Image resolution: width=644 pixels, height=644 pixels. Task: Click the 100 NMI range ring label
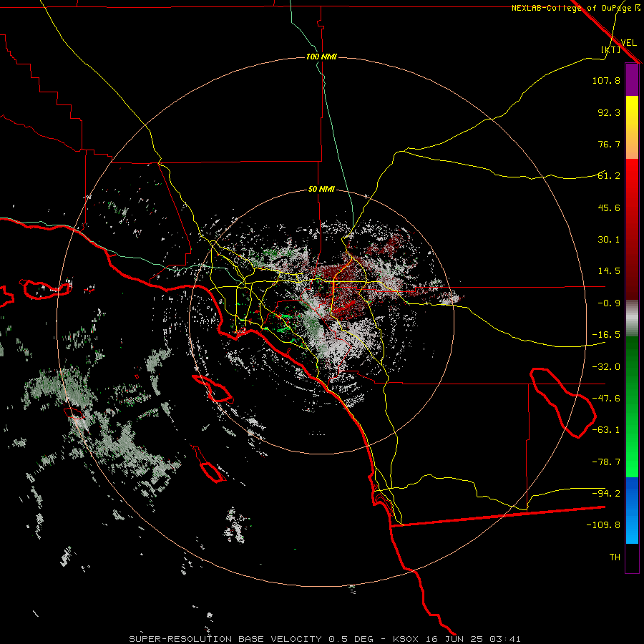pos(321,57)
